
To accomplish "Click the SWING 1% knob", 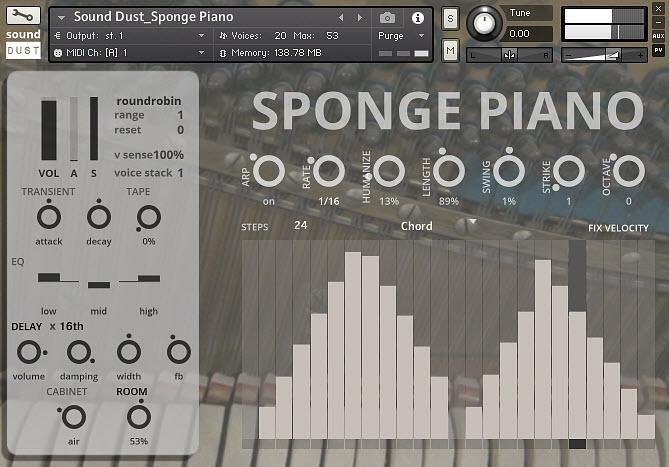I will coord(509,171).
